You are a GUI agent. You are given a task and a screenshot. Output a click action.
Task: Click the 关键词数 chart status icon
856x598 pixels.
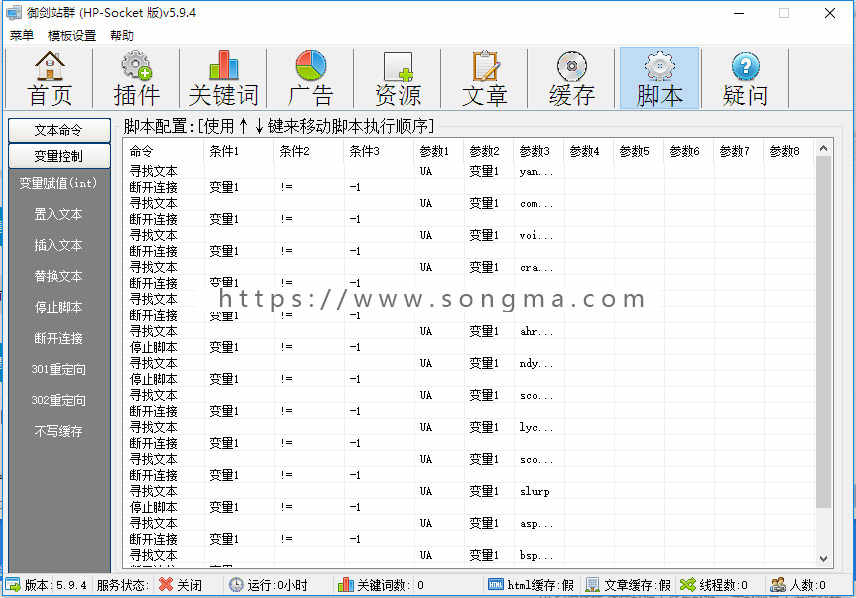(x=346, y=585)
